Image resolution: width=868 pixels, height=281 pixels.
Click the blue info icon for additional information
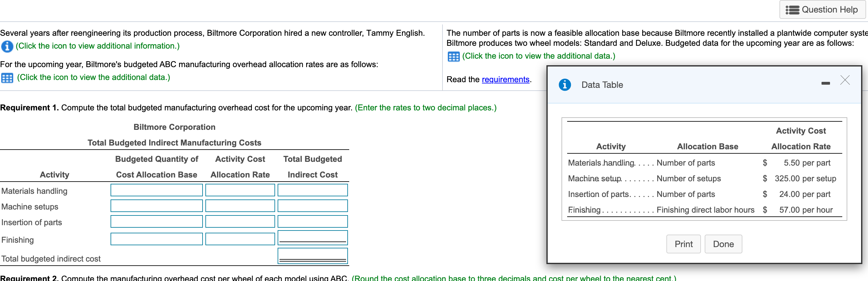(7, 46)
